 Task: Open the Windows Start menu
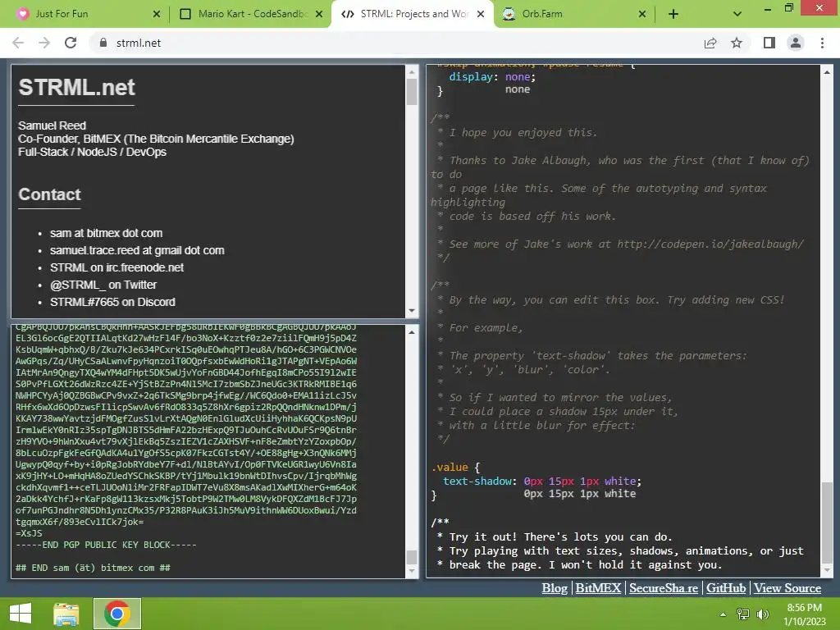(x=21, y=614)
